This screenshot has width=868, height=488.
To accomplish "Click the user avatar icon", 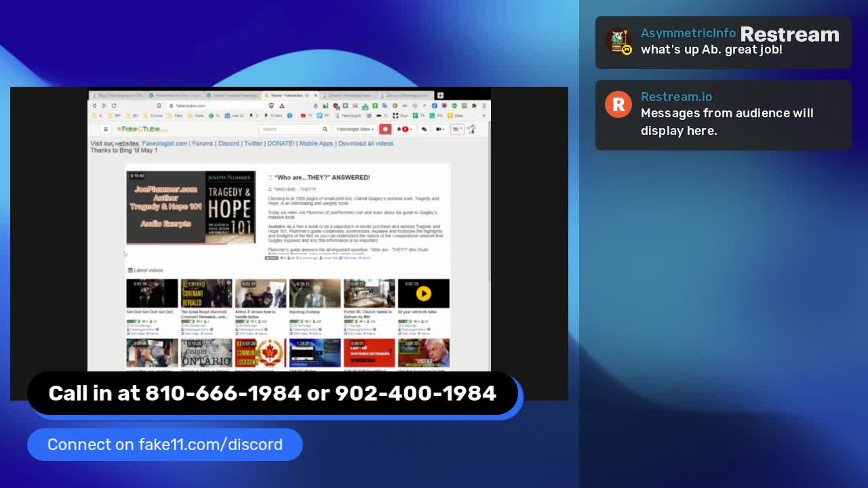I will (471, 129).
